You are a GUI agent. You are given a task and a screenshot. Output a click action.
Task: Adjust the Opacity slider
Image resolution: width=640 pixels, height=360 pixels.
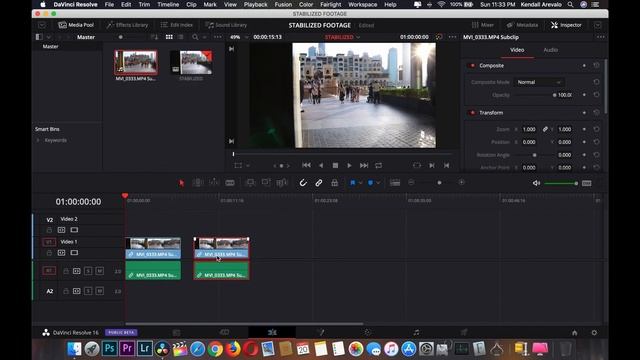535,95
